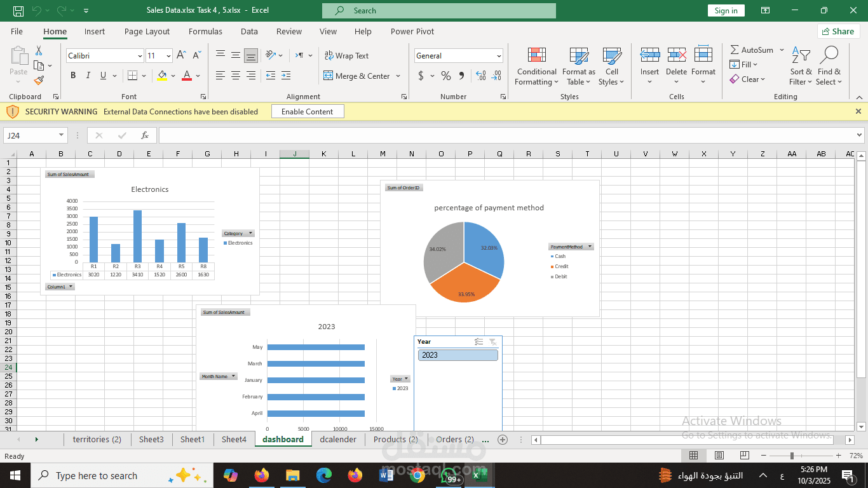Click the yellow Fill Color swatch button

click(162, 76)
